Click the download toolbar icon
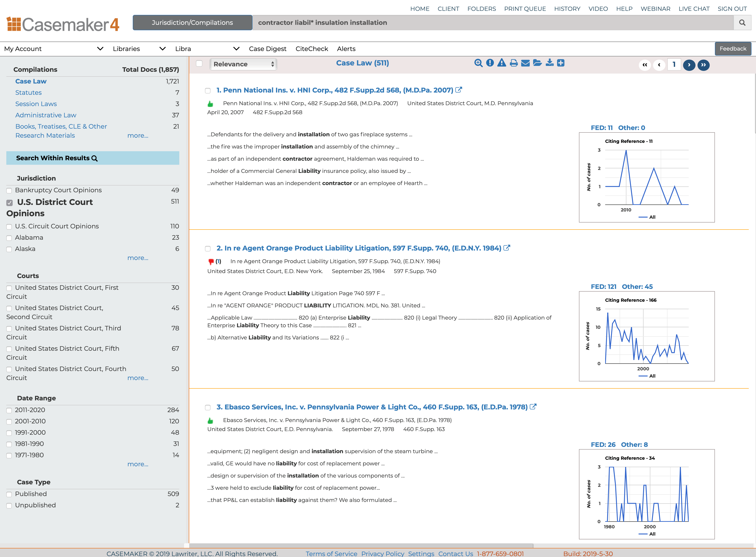 coord(550,63)
